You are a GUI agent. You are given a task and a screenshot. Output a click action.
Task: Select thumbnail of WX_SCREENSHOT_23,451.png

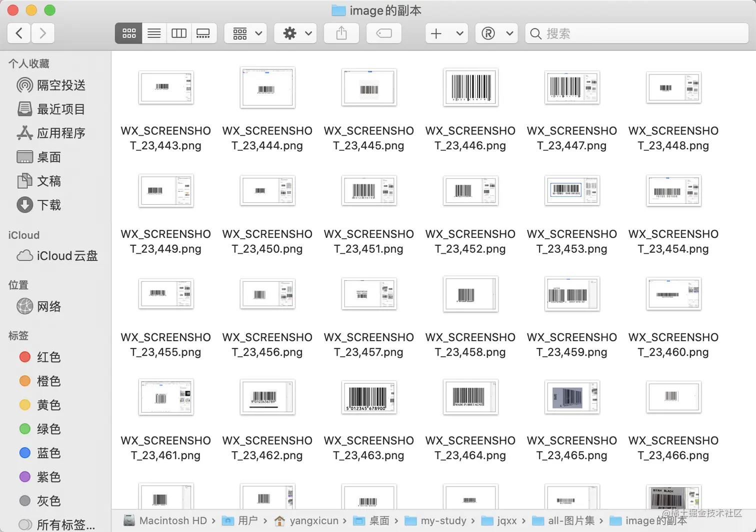(369, 190)
